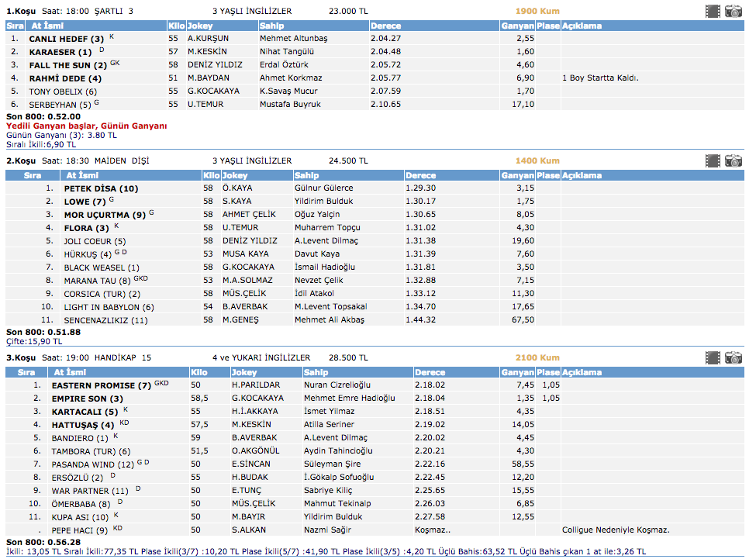
Task: Play the video for race 2 (2.Koşu)
Action: click(713, 161)
